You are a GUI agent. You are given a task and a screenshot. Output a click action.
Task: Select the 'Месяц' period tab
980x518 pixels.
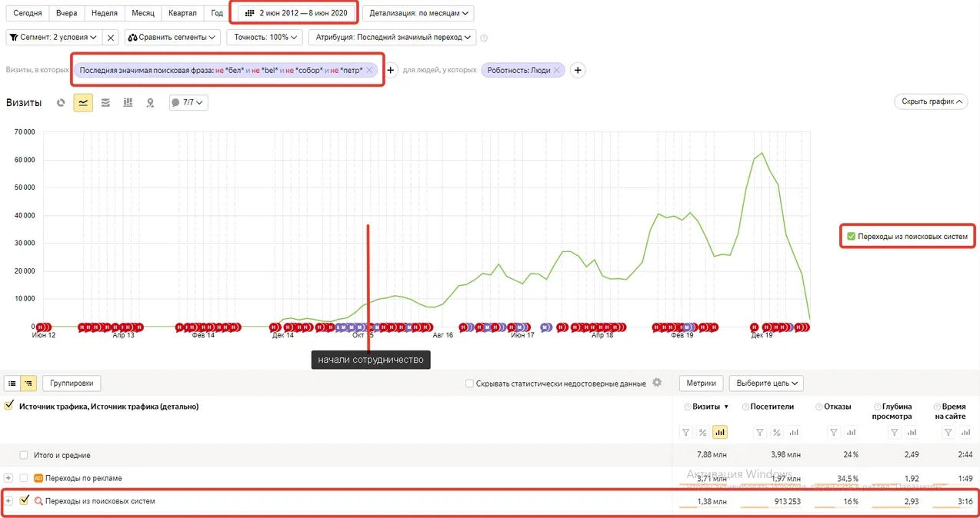point(143,13)
